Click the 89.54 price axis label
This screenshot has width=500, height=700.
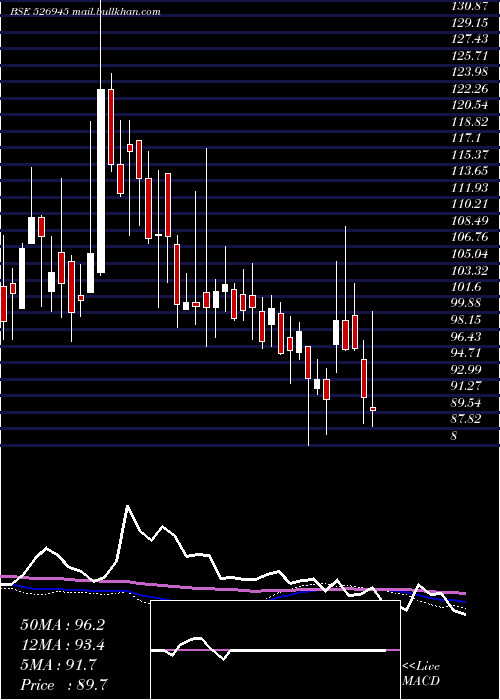[x=464, y=402]
